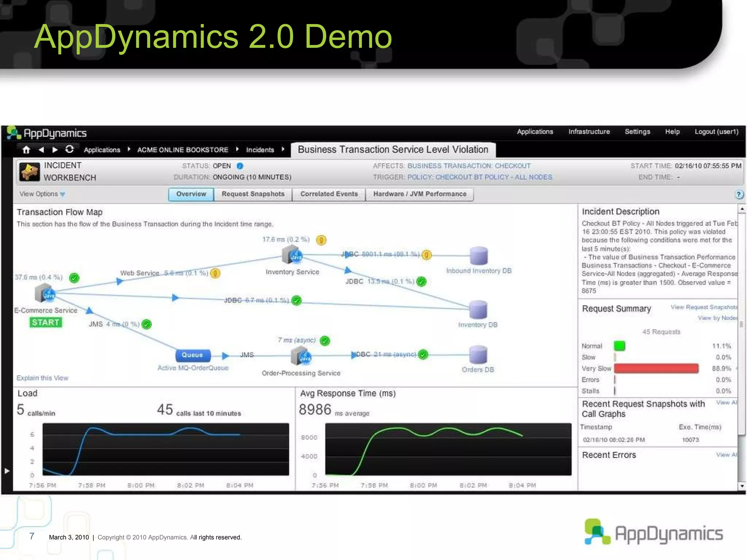Click the right panel scrollbar up arrow
The width and height of the screenshot is (747, 560).
pos(742,209)
